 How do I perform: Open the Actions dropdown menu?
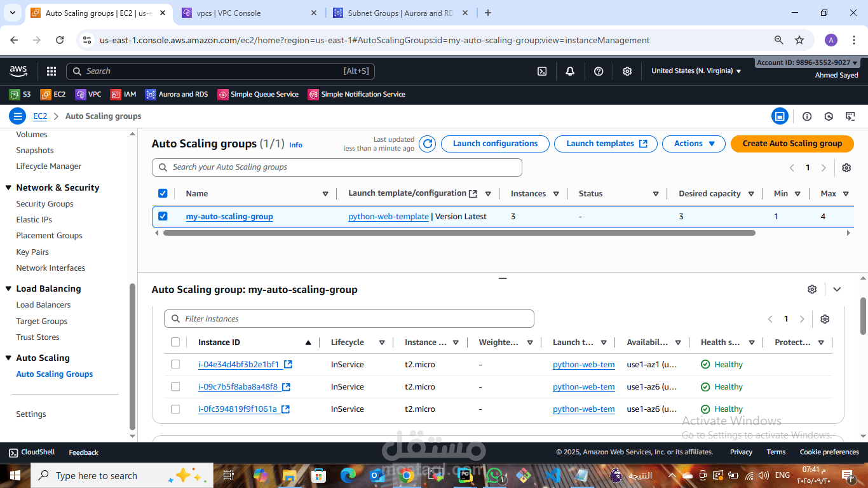694,144
